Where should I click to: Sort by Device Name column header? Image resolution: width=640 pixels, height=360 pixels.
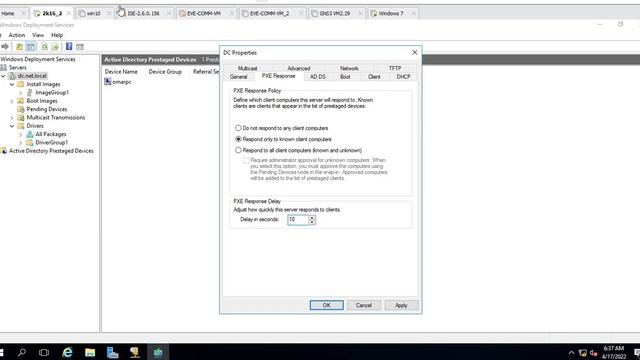[121, 71]
